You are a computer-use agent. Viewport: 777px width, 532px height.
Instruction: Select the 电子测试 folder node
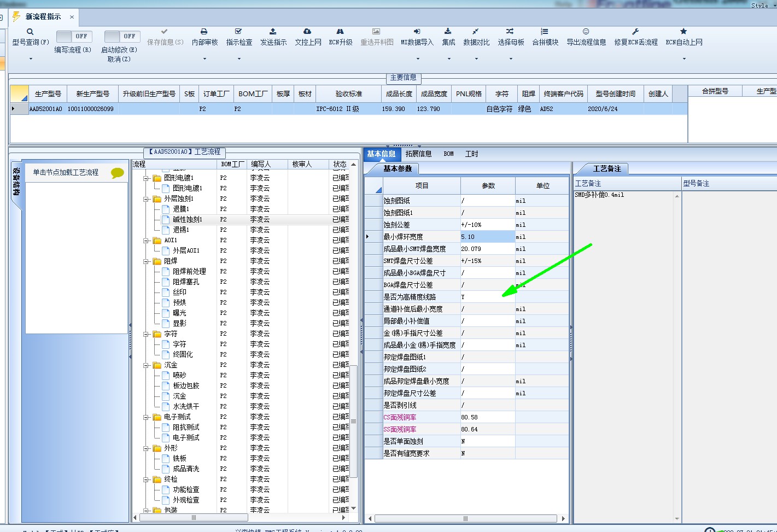point(177,417)
